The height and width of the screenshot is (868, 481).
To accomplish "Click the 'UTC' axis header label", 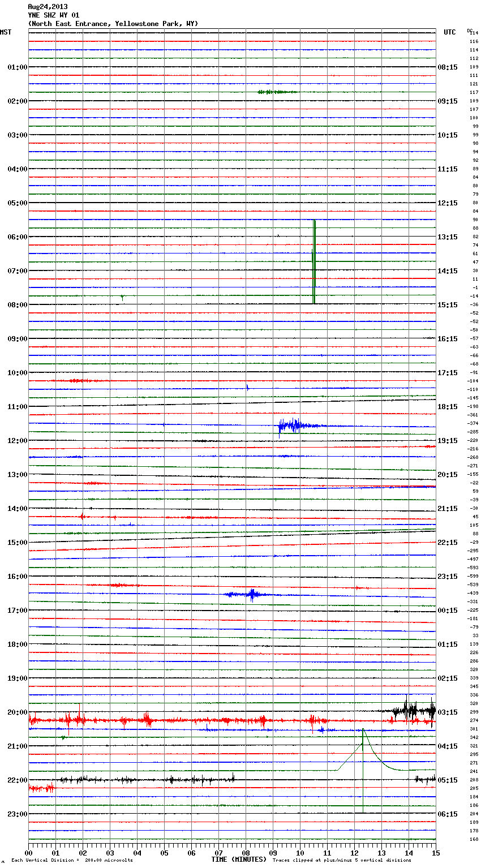I will point(450,32).
